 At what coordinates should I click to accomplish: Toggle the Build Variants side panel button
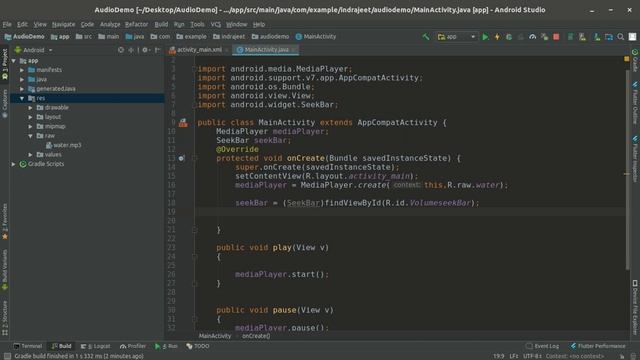coord(4,270)
